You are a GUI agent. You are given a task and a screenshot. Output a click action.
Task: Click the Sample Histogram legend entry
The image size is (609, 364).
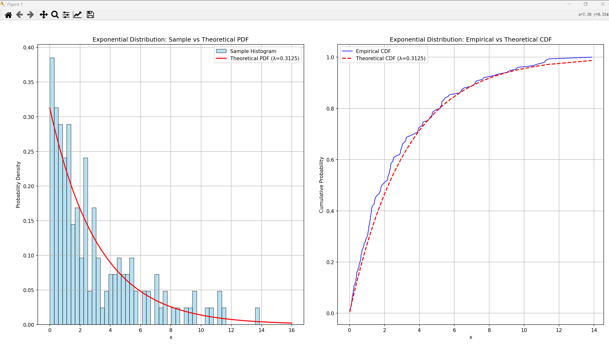253,51
